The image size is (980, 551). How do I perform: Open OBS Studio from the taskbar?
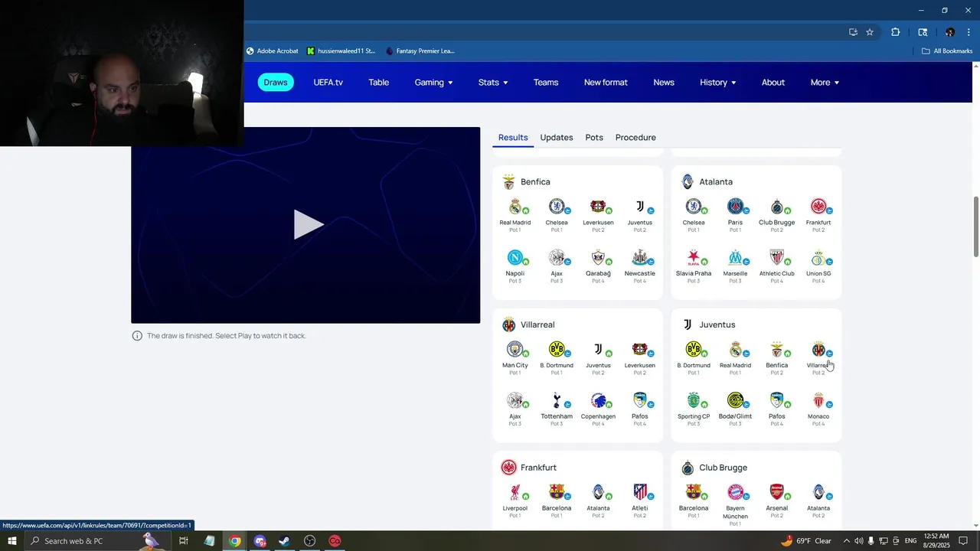tap(309, 541)
